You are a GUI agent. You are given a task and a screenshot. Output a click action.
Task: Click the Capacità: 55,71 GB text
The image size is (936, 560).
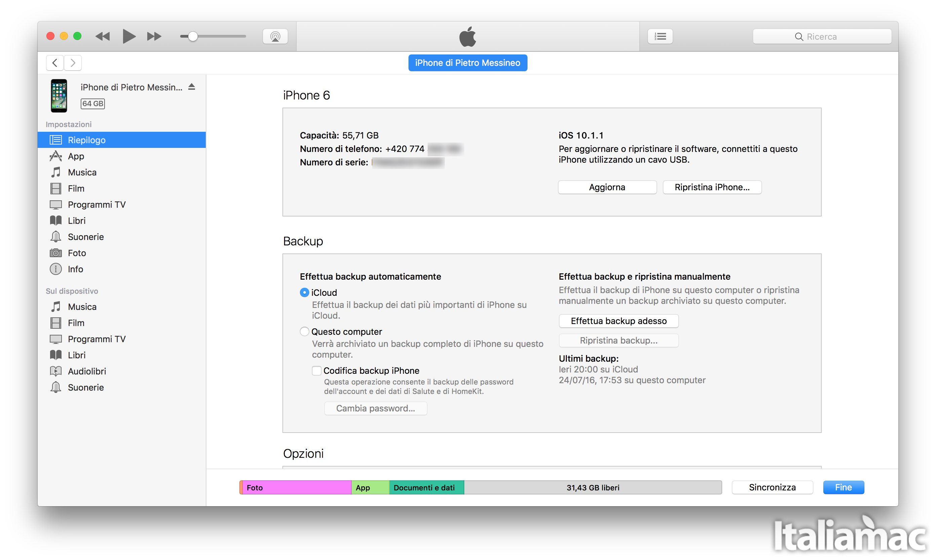[339, 135]
